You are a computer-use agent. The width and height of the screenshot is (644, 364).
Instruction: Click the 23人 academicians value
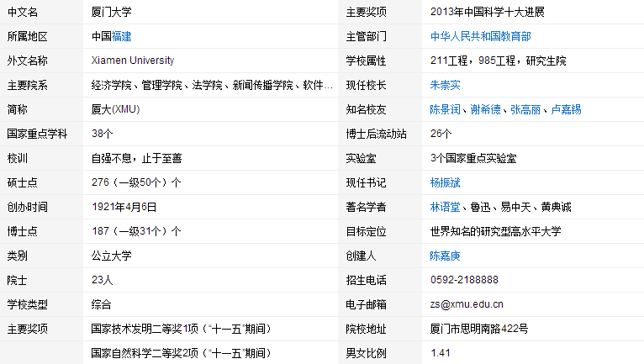click(103, 280)
